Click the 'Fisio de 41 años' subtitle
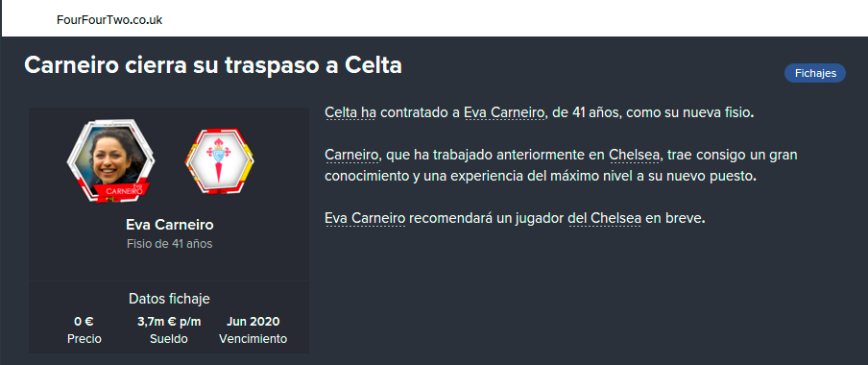The height and width of the screenshot is (365, 868). point(169,244)
